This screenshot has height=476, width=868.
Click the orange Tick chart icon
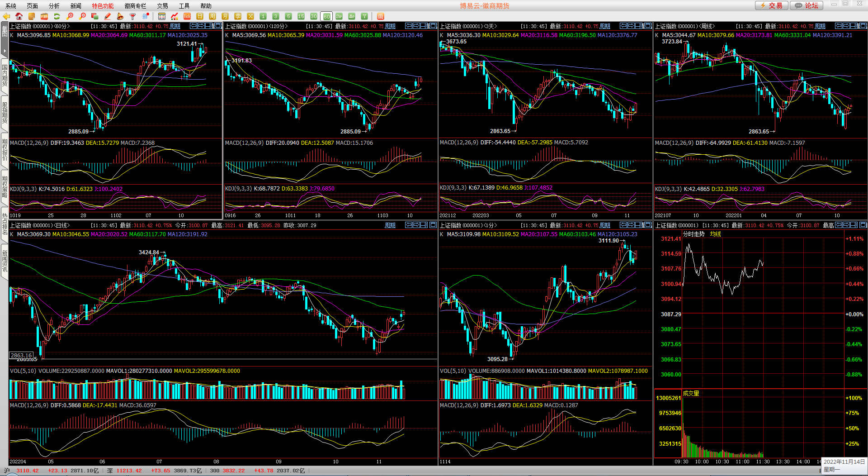(187, 16)
